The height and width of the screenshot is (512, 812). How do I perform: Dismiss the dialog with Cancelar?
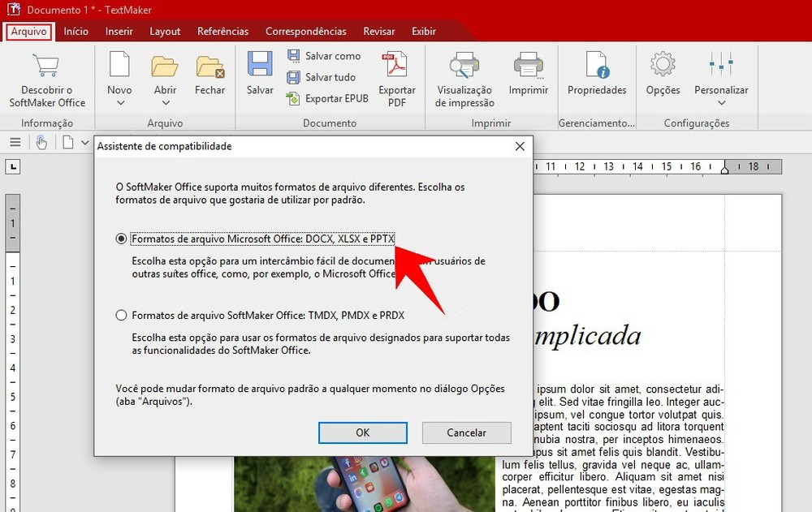point(466,432)
